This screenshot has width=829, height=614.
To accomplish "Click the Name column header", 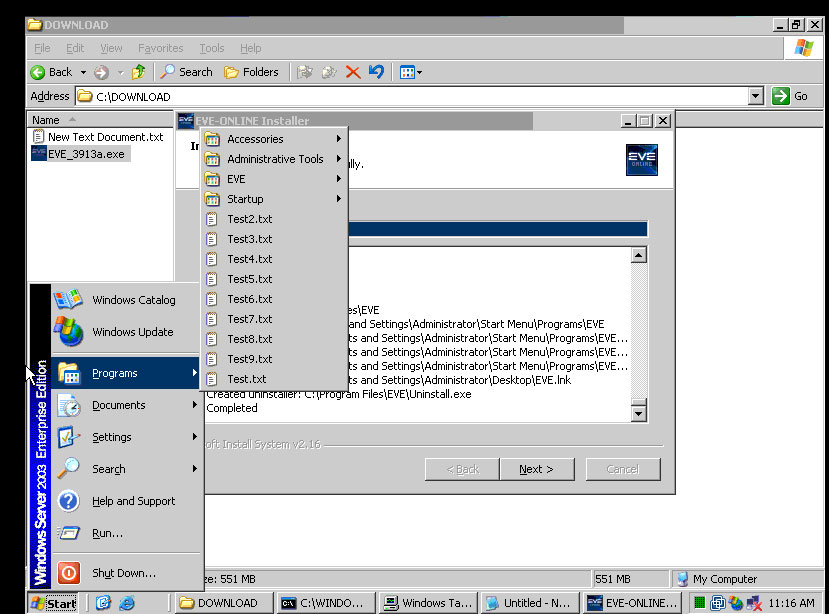I will 100,120.
